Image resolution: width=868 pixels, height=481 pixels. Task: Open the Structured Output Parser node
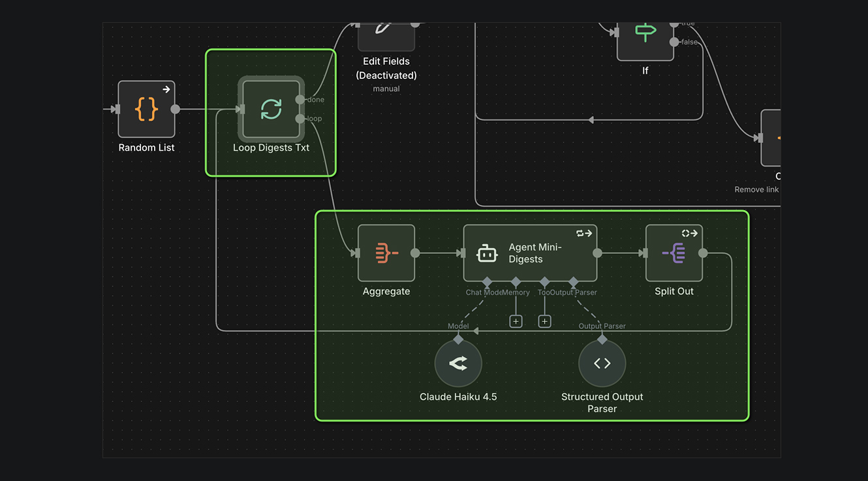[602, 364]
